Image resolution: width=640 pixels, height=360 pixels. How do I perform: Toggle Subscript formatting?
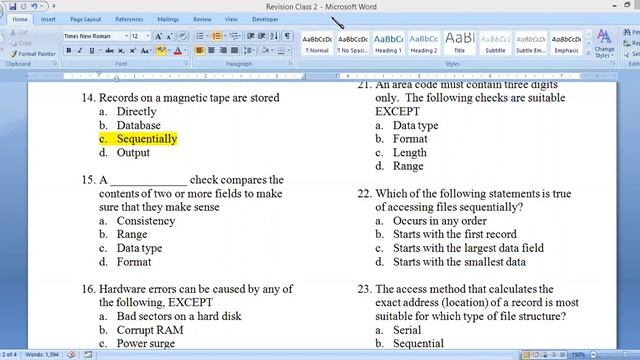121,51
